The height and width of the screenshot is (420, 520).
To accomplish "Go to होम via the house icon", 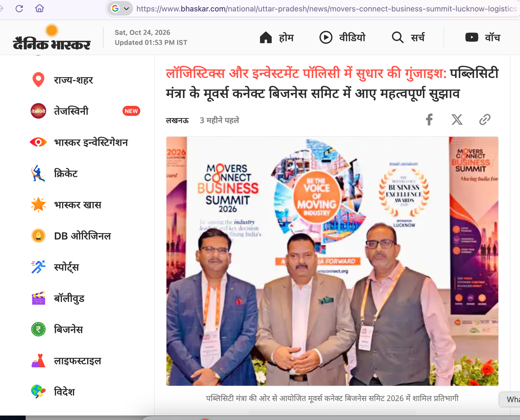I will [x=266, y=37].
